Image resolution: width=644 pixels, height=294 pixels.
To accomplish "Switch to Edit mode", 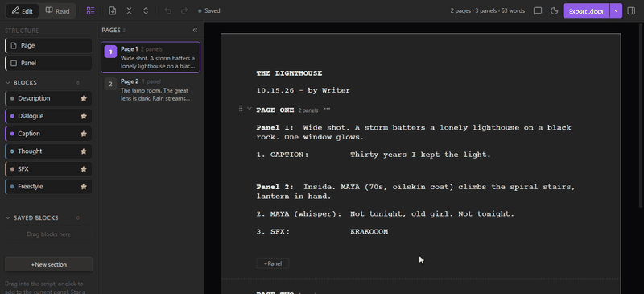I will tap(23, 10).
